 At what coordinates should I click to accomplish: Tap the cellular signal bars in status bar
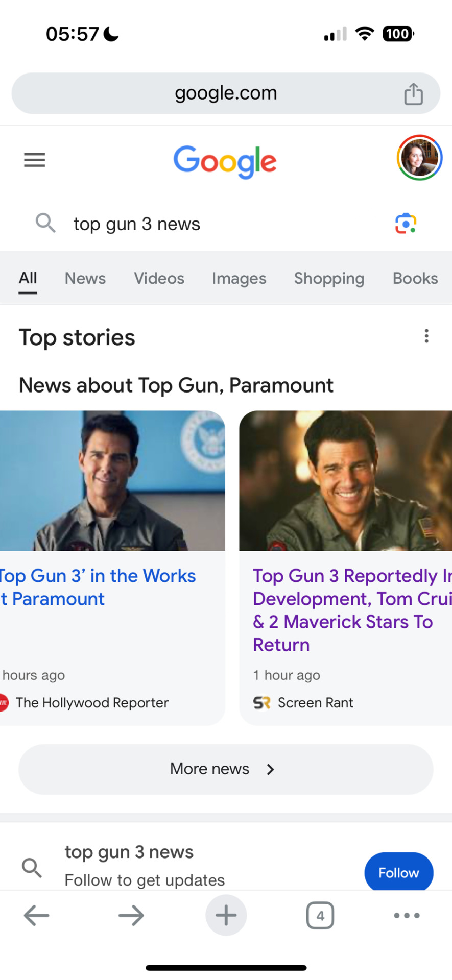335,34
